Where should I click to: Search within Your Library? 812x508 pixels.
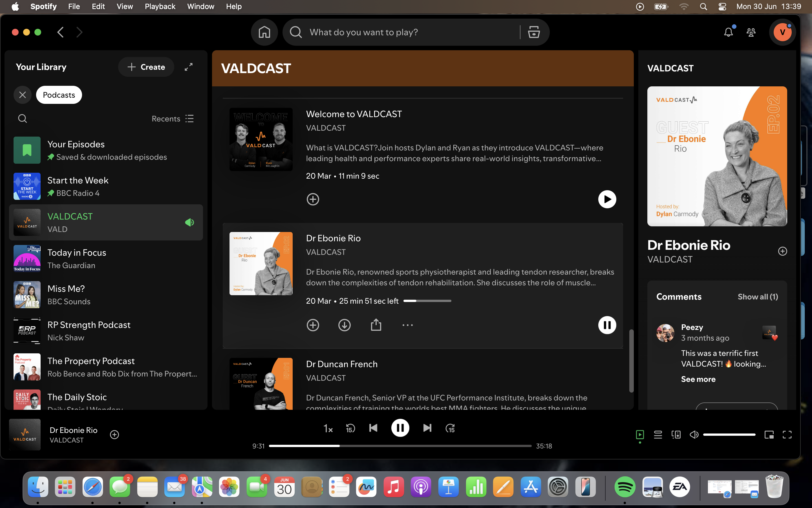[23, 118]
